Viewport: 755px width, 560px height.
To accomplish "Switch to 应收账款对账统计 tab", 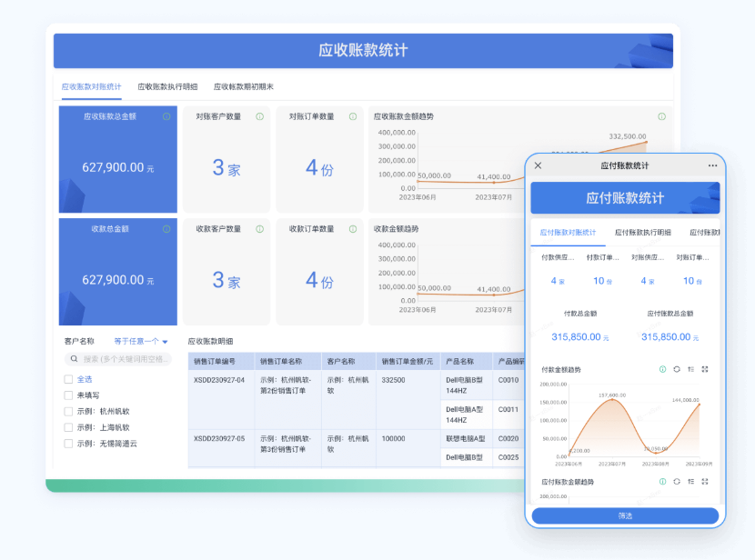I will point(91,87).
